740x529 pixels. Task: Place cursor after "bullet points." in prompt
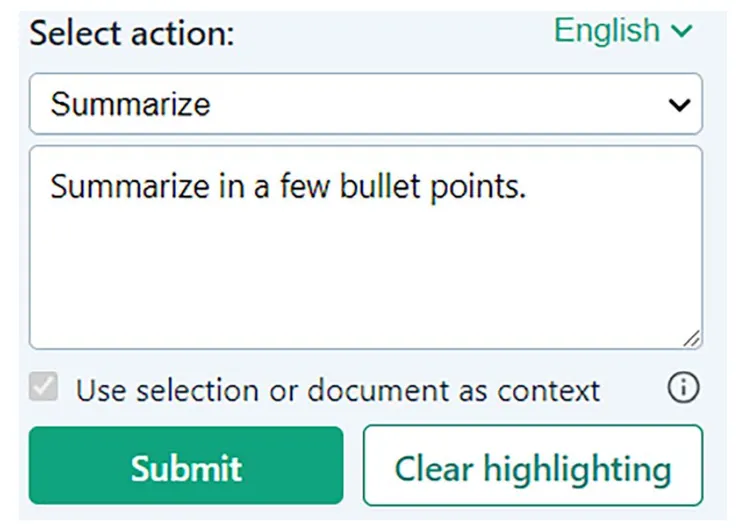pyautogui.click(x=527, y=186)
